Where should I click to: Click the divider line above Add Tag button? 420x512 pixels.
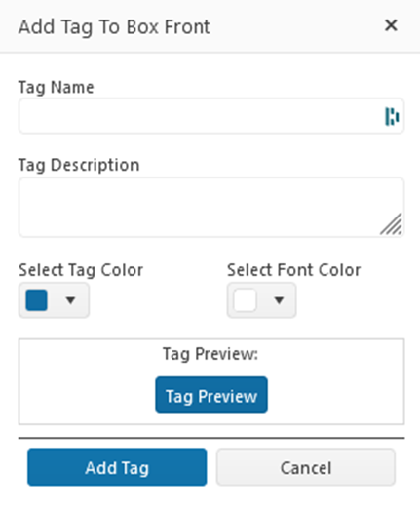(211, 438)
